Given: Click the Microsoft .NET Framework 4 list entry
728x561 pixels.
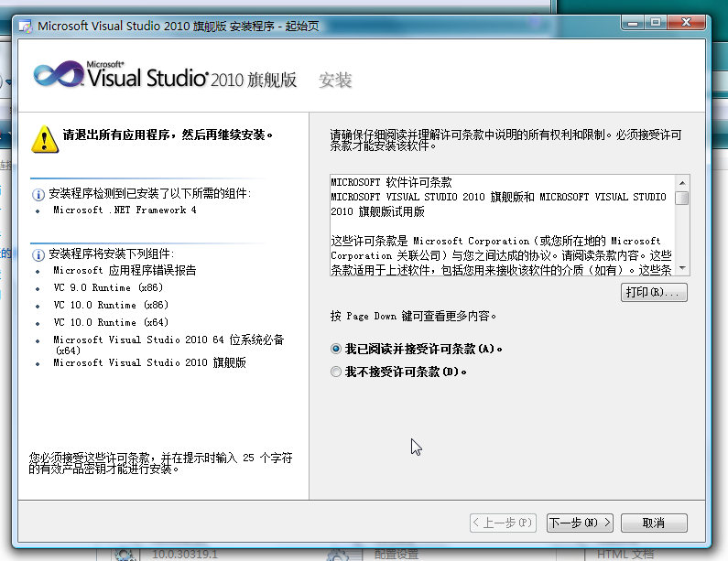Looking at the screenshot, I should click(125, 210).
